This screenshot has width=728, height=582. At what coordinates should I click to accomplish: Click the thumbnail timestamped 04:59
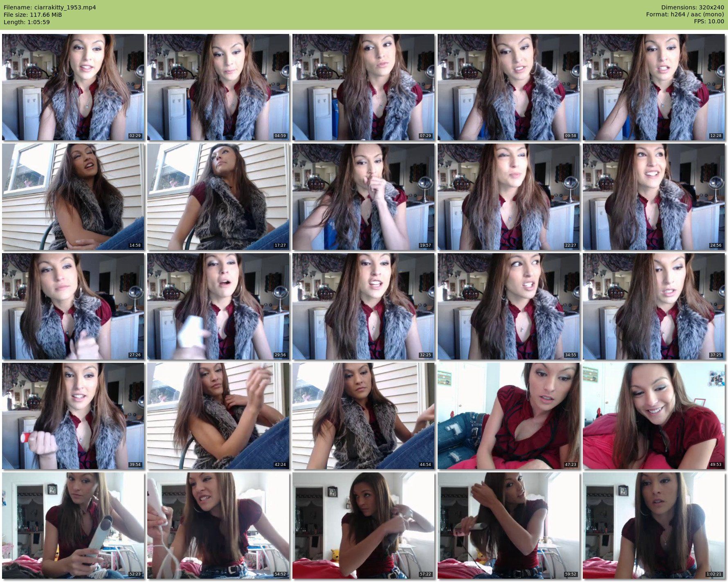click(218, 87)
